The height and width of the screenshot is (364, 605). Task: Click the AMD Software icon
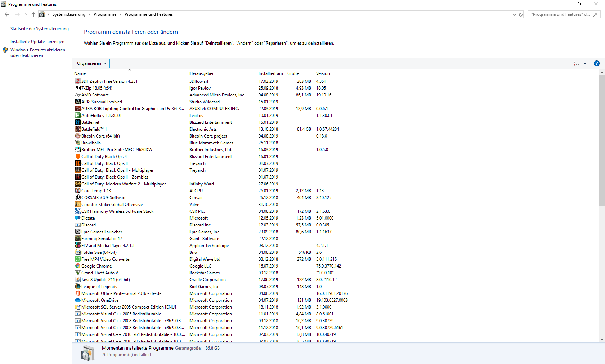(x=77, y=95)
